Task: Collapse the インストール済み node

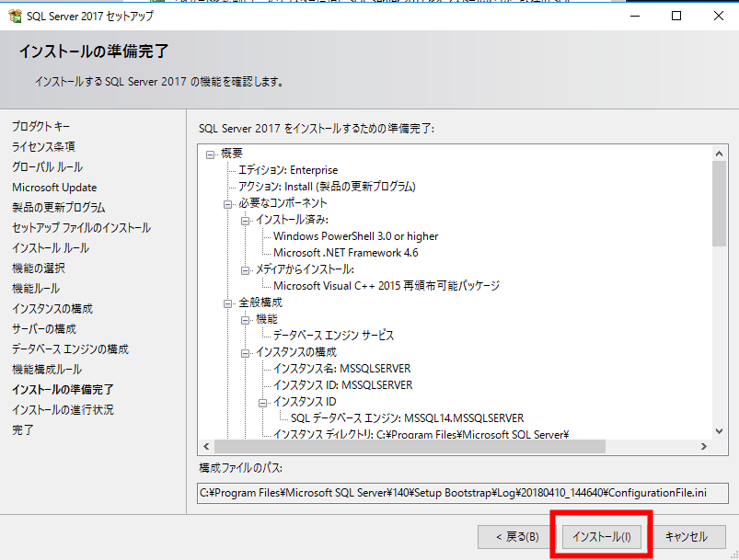Action: pyautogui.click(x=246, y=220)
